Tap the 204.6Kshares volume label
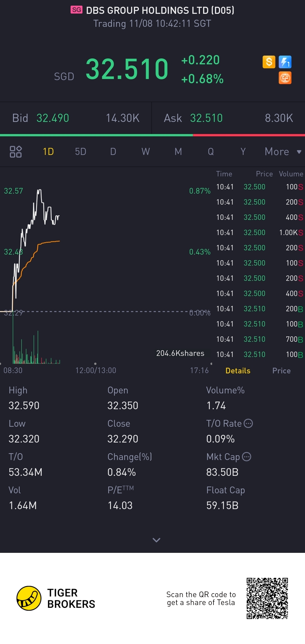This screenshot has height=644, width=305. click(180, 353)
